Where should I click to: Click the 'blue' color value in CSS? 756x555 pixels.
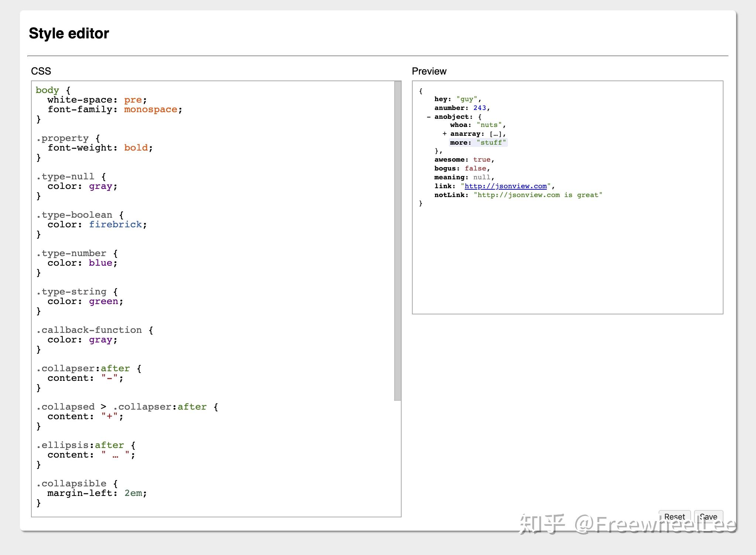[x=100, y=263]
